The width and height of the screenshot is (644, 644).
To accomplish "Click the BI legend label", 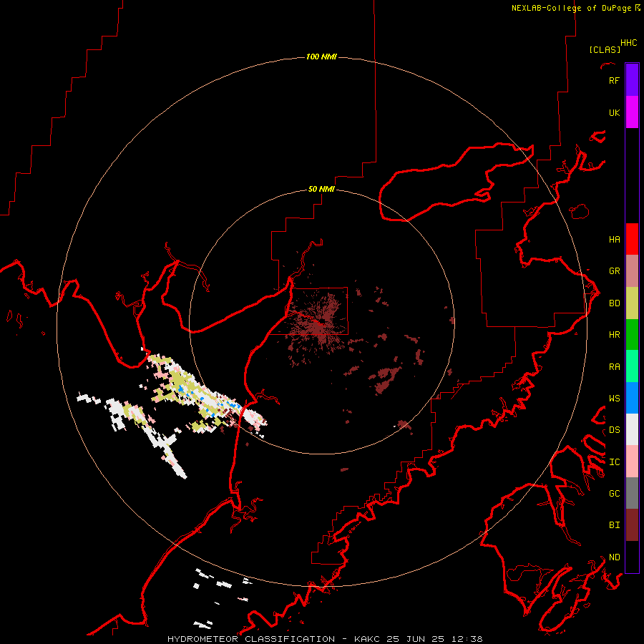I will 614,525.
